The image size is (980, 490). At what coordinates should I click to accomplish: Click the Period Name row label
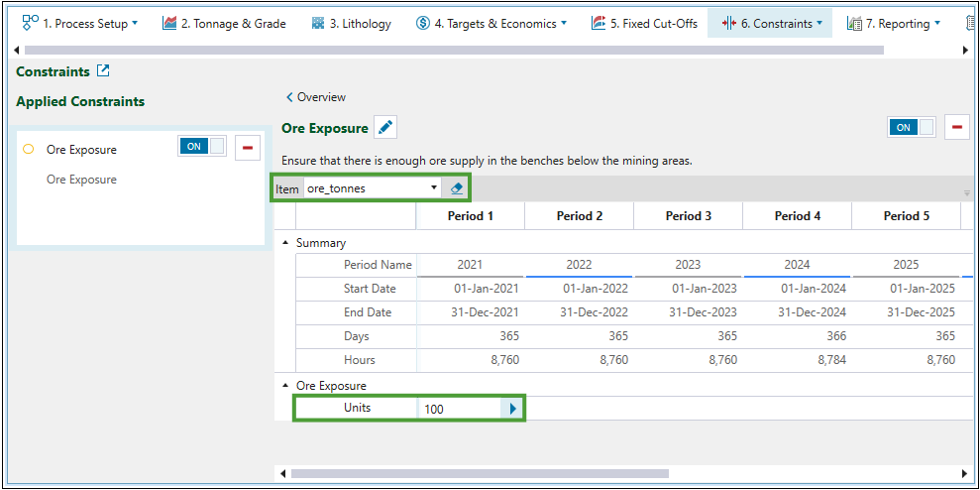point(378,265)
